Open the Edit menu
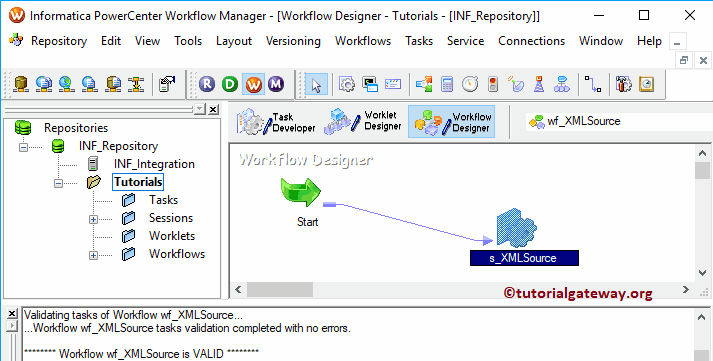 tap(111, 41)
